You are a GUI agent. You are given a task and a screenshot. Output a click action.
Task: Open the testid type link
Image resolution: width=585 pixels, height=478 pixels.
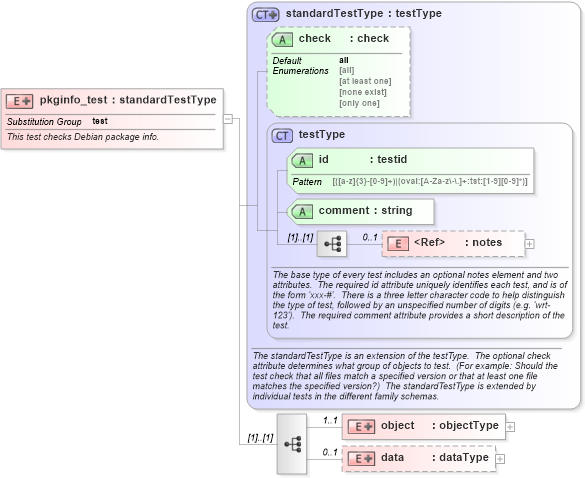[392, 159]
